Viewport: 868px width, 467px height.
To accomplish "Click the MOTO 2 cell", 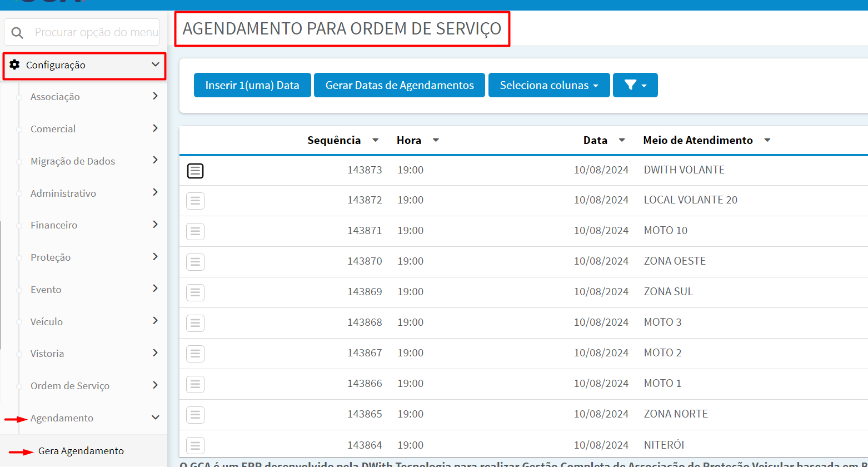I will click(662, 352).
